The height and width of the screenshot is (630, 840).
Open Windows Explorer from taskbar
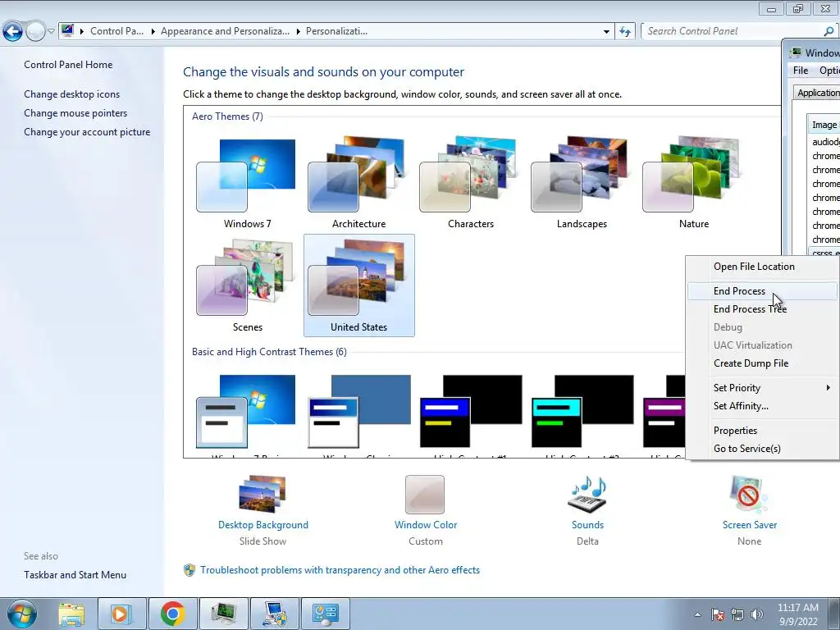71,614
